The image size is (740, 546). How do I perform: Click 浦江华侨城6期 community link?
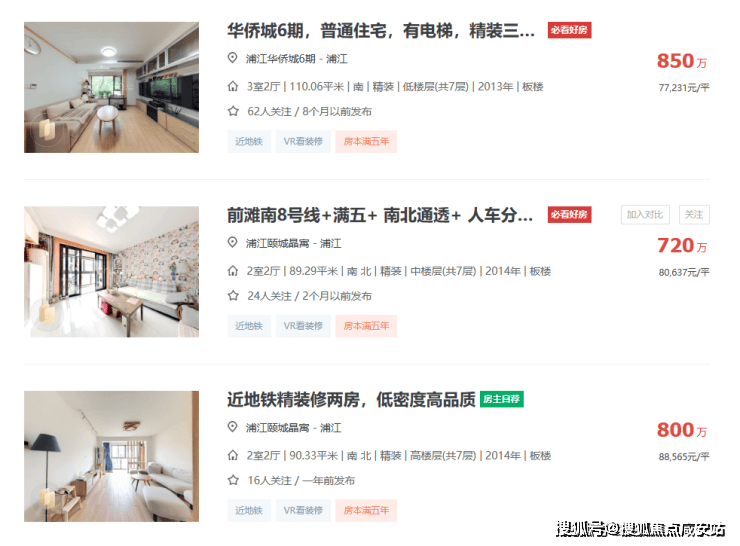tap(280, 59)
